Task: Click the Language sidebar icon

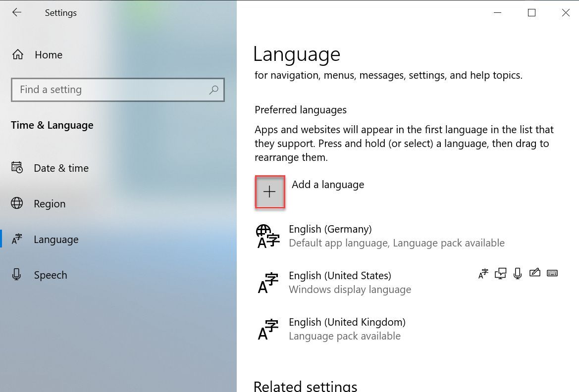Action: [17, 239]
